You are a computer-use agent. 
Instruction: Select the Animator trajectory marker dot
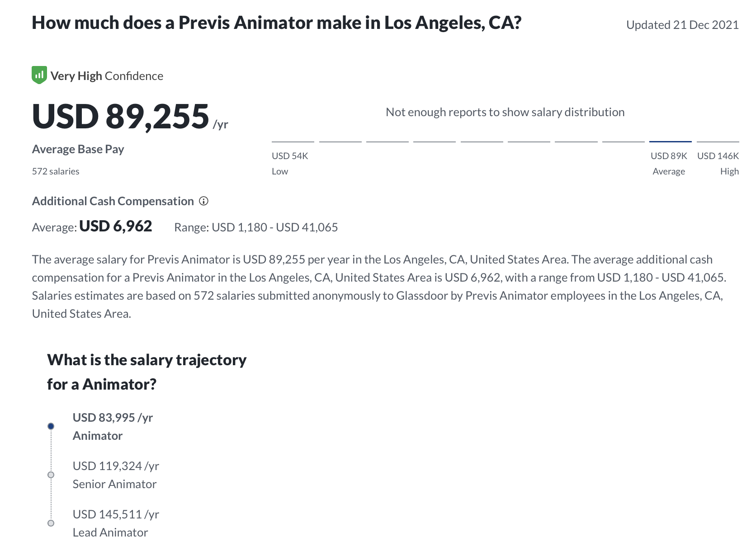[51, 426]
